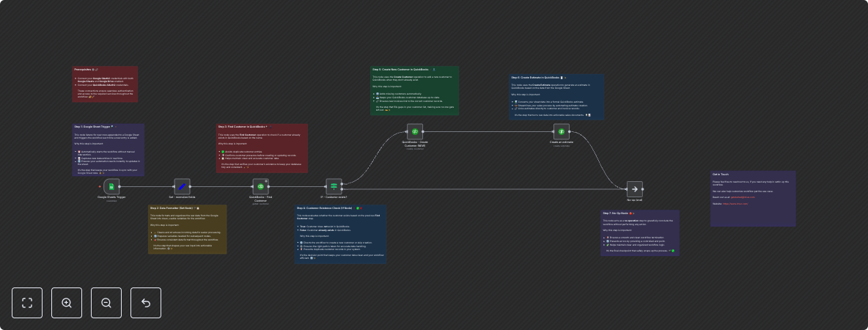The height and width of the screenshot is (330, 868).
Task: Click the output connector of Google Sheets Trigger
Action: coord(121,186)
